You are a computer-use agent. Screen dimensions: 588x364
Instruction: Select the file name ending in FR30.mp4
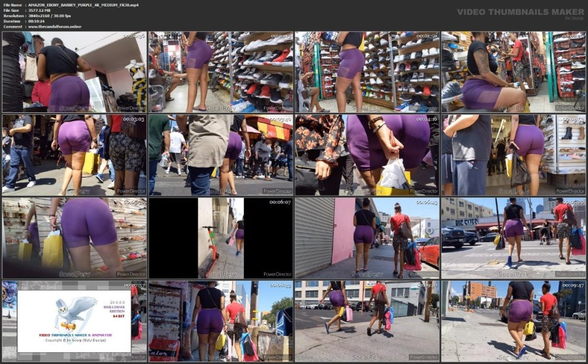pos(83,5)
